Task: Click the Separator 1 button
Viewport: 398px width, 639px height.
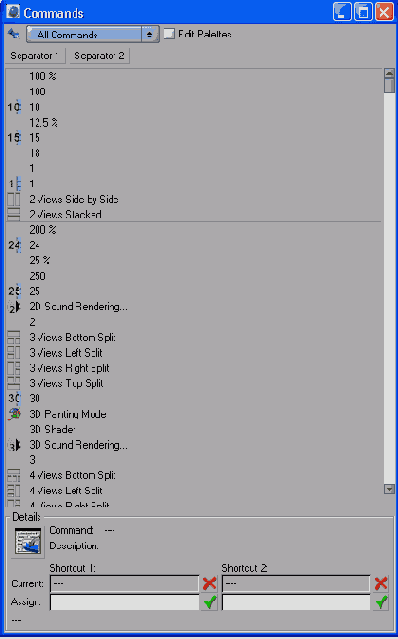Action: tap(35, 56)
